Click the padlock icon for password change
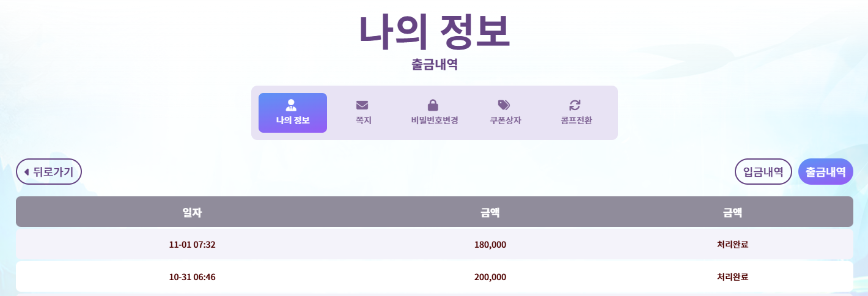Image resolution: width=868 pixels, height=296 pixels. tap(433, 105)
